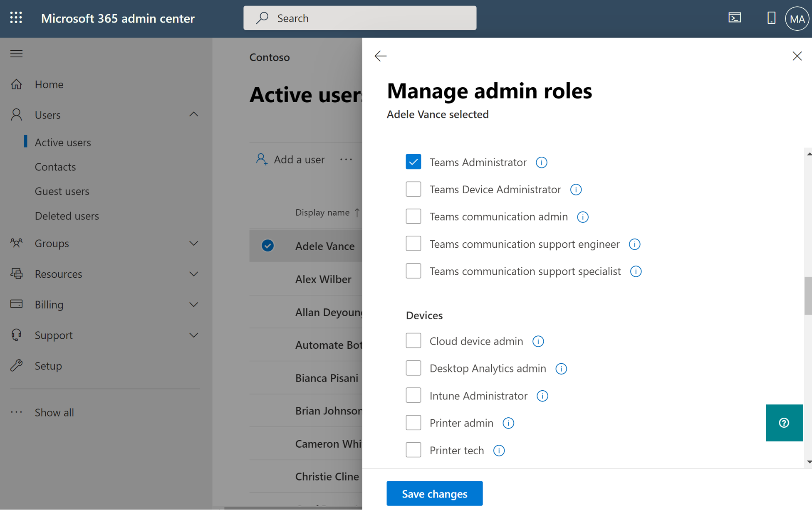Screen dimensions: 812x510
Task: Enable Teams Administrator checkbox for Adele Vance
Action: coord(414,162)
